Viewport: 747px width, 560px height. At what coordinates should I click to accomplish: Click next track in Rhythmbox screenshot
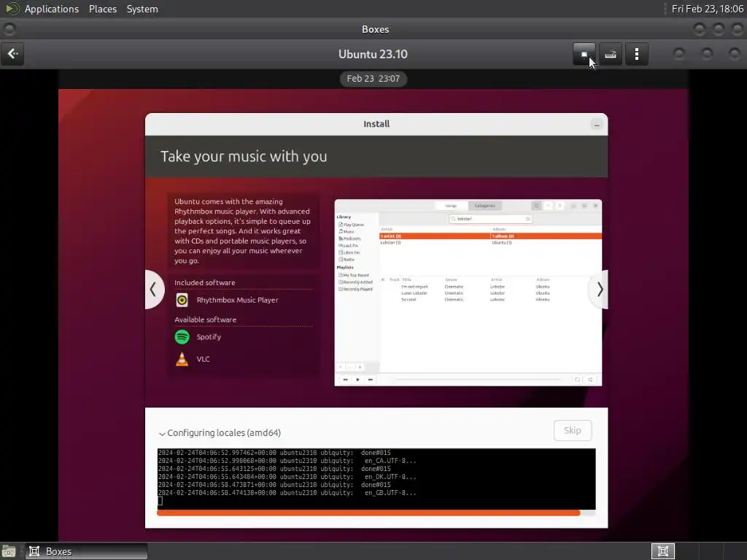pyautogui.click(x=370, y=379)
